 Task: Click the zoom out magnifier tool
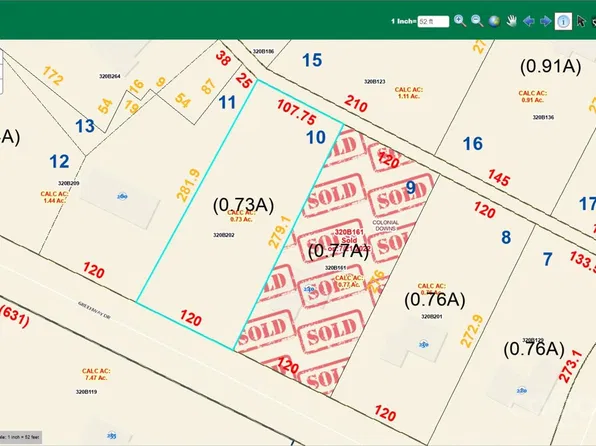[x=477, y=21]
